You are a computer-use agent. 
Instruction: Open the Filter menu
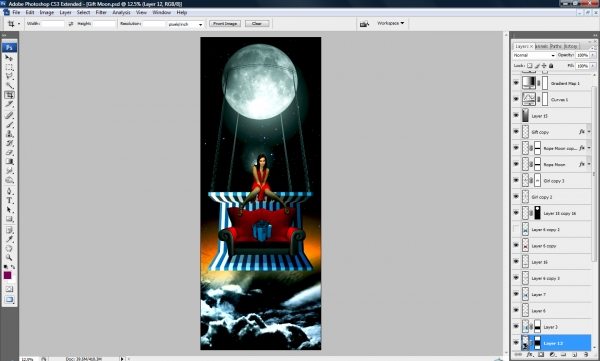(x=101, y=13)
